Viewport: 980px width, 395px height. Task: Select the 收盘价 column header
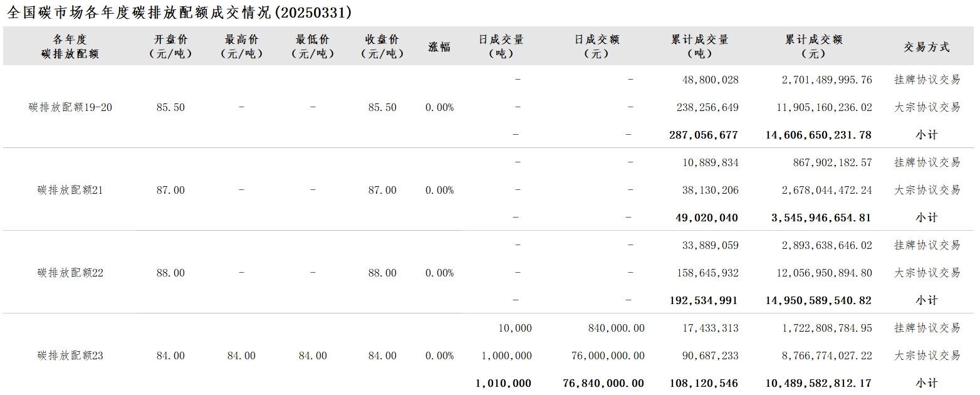(382, 46)
